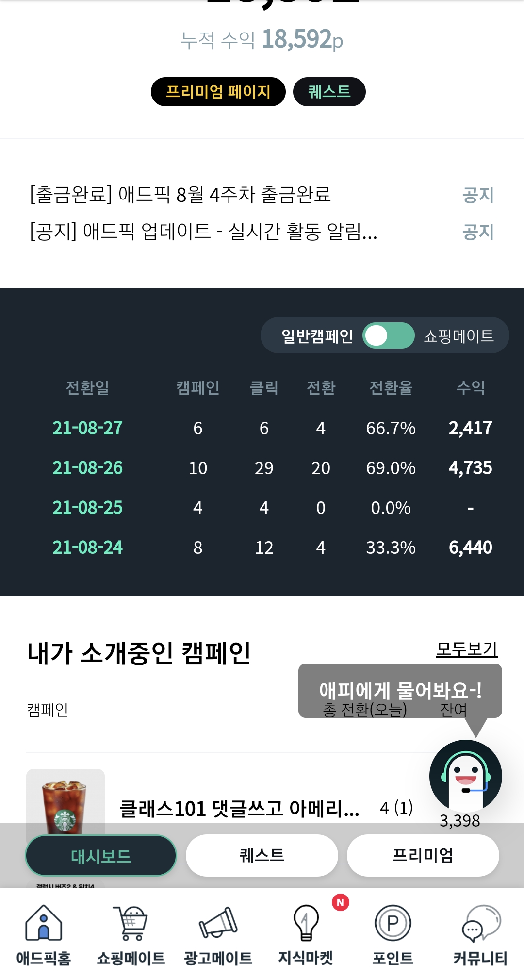Click the 프리미엄 페이지 button
The height and width of the screenshot is (980, 524).
(x=218, y=91)
